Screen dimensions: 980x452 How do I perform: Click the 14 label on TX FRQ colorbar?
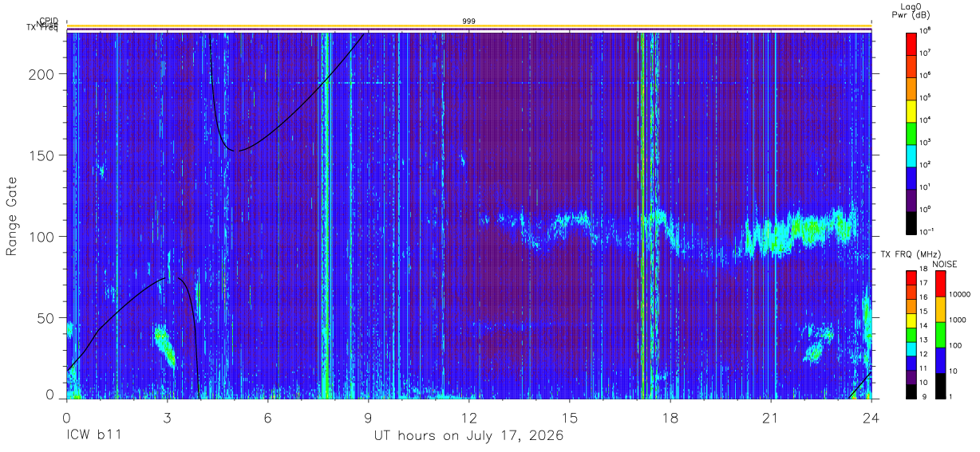click(923, 325)
